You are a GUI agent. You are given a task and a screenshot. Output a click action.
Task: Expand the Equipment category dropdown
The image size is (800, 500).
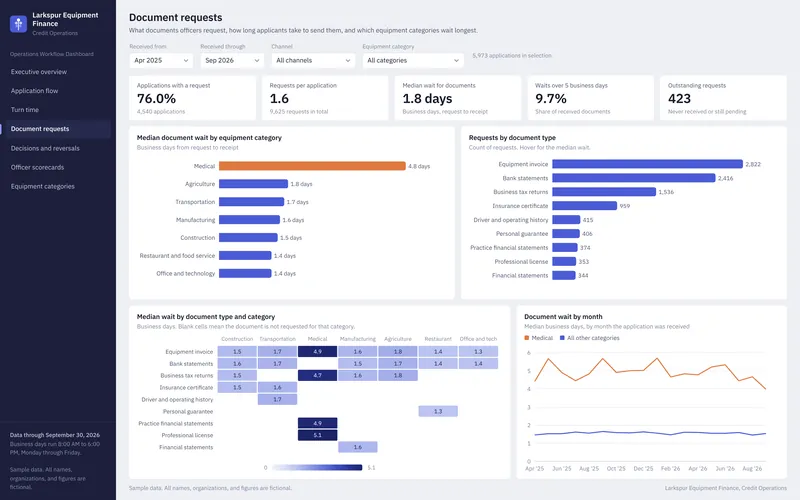coord(413,60)
